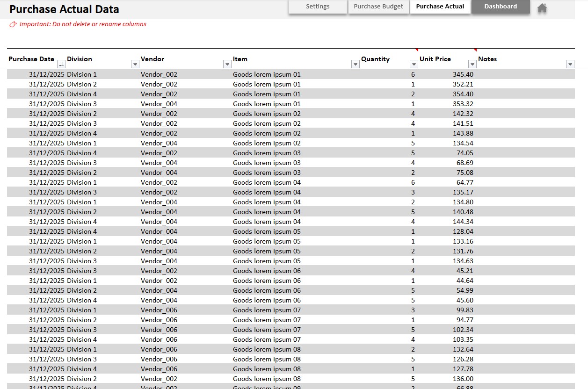The width and height of the screenshot is (588, 389).
Task: Select the first Vendor_006 cell
Action: 159,310
